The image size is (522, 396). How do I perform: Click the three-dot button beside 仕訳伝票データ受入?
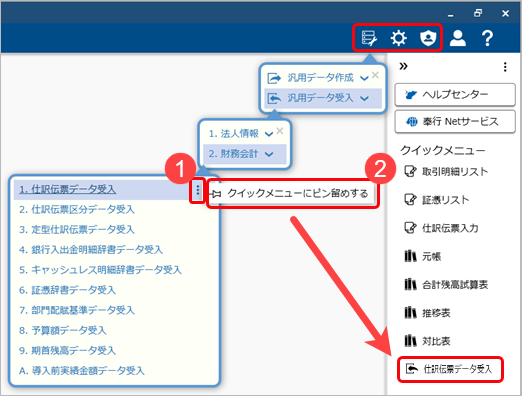click(198, 190)
